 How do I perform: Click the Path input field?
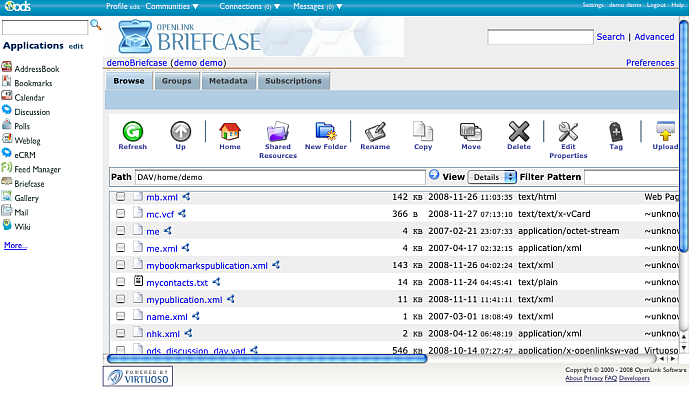click(279, 177)
